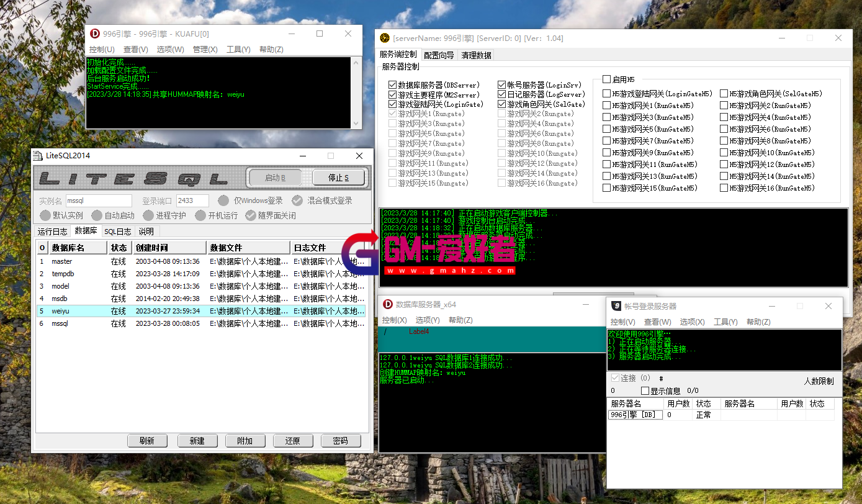The width and height of the screenshot is (862, 504).
Task: Click the 帐号登录服务器 window title icon
Action: coord(616,306)
